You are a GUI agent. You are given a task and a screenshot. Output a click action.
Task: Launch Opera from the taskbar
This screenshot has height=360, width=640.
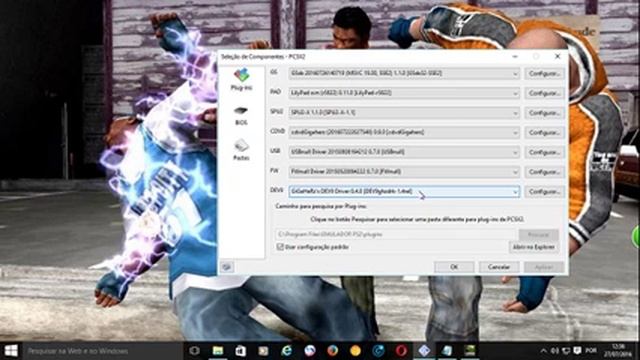click(x=401, y=351)
